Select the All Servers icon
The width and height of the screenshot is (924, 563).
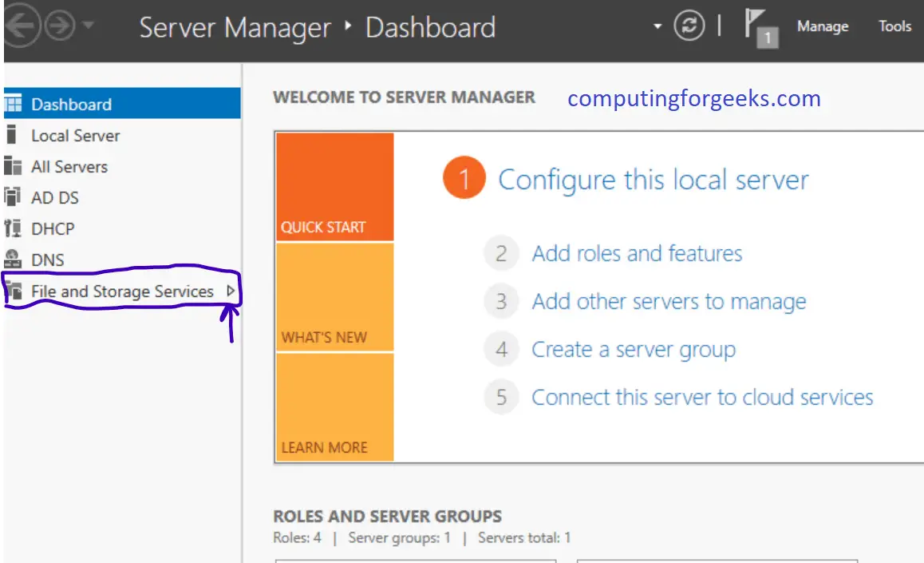click(x=16, y=166)
